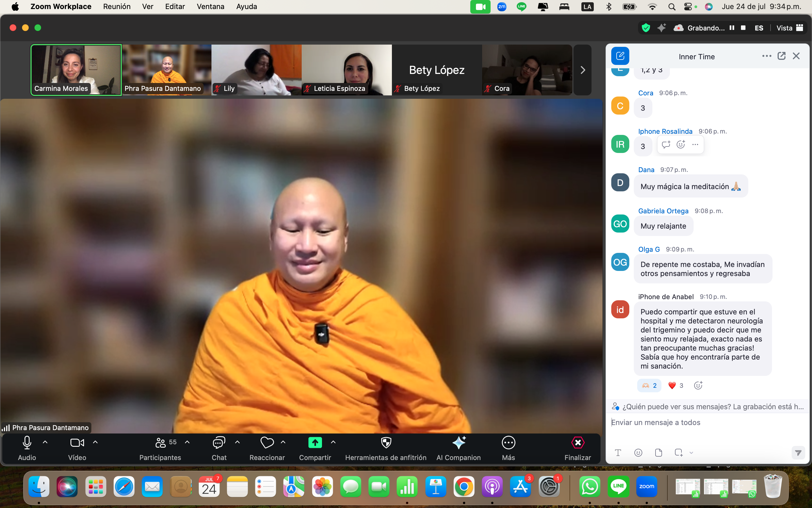Open the Zoom Workplace app menu
Screen dimensions: 812x508
click(61, 7)
